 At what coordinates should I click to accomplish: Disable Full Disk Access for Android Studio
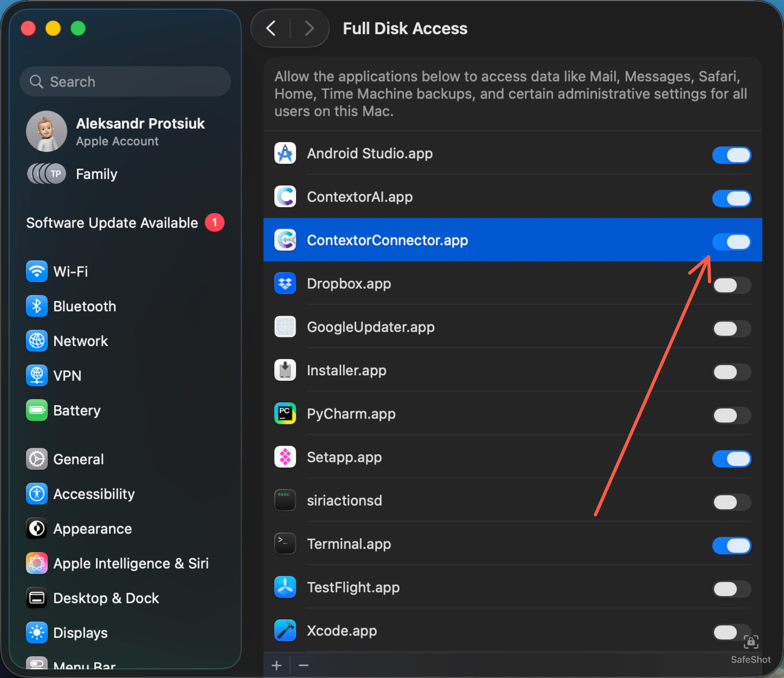tap(732, 155)
